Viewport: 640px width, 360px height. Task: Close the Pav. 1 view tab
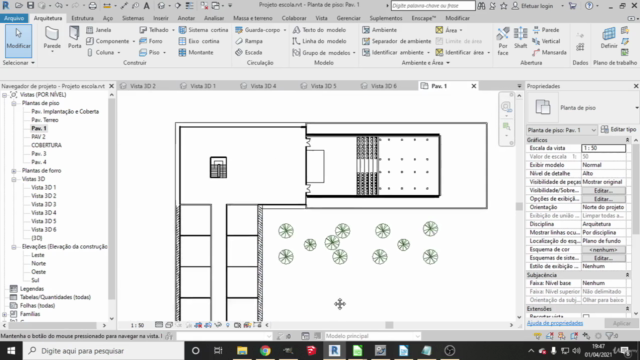[474, 86]
